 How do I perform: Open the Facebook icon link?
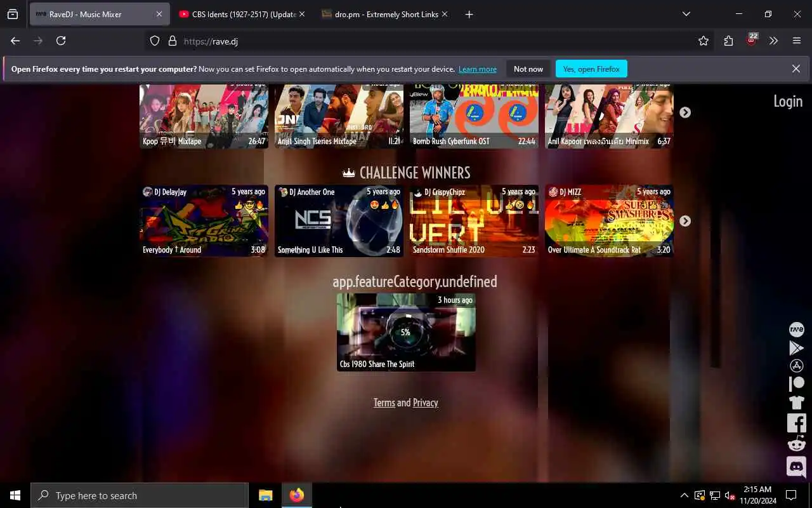(x=796, y=423)
